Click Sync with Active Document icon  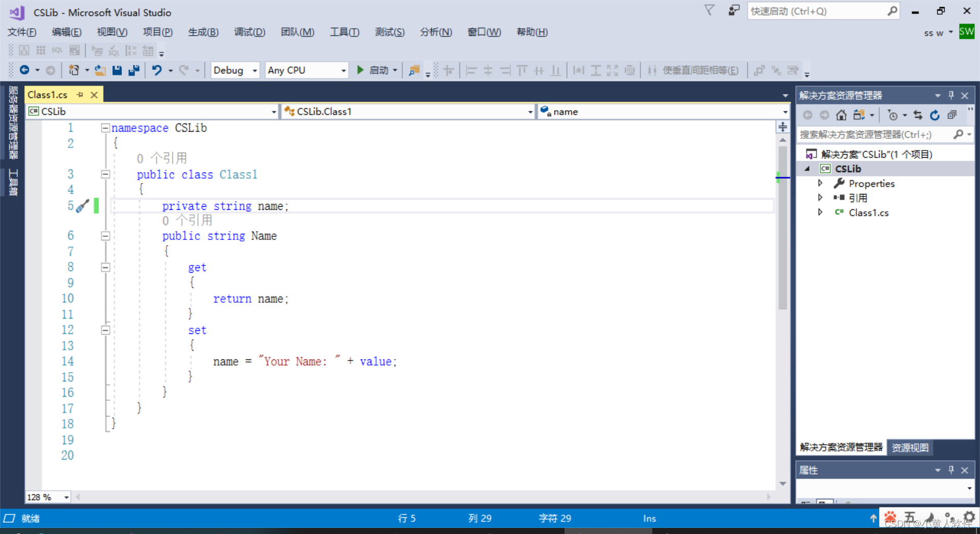[x=918, y=115]
